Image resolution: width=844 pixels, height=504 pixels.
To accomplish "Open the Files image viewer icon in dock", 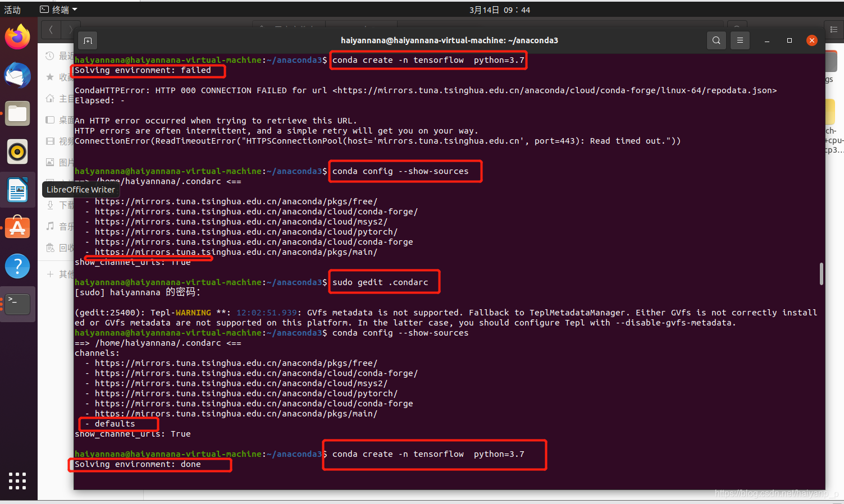I will pos(17,113).
